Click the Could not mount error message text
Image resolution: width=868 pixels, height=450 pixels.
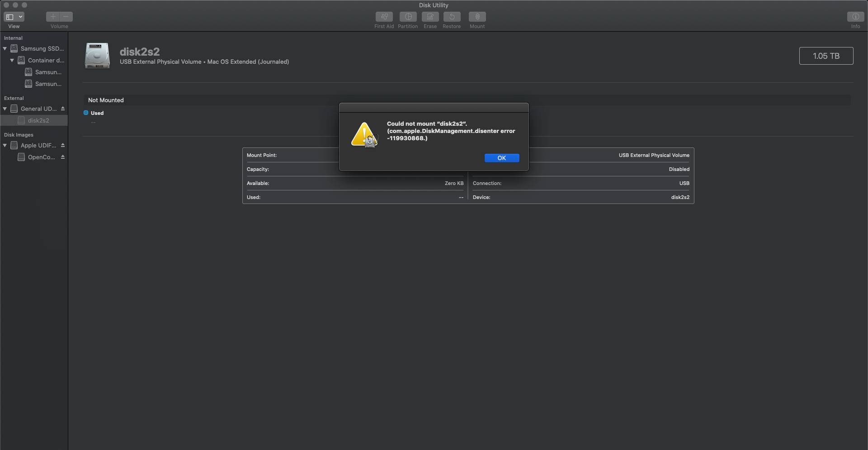(451, 131)
